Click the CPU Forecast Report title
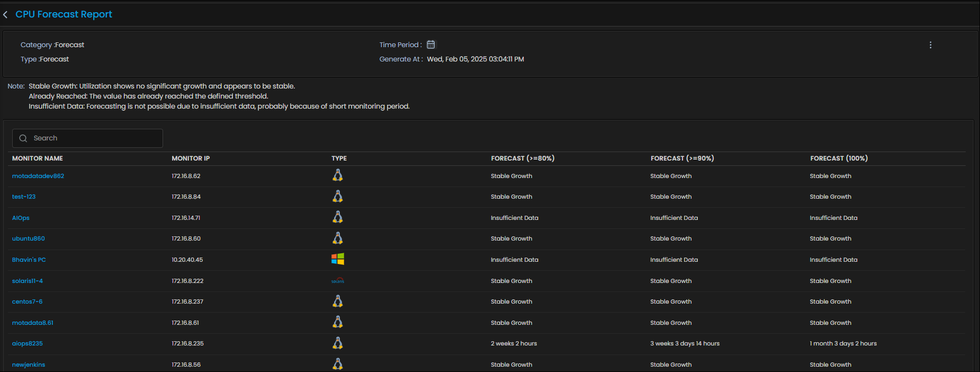 64,14
